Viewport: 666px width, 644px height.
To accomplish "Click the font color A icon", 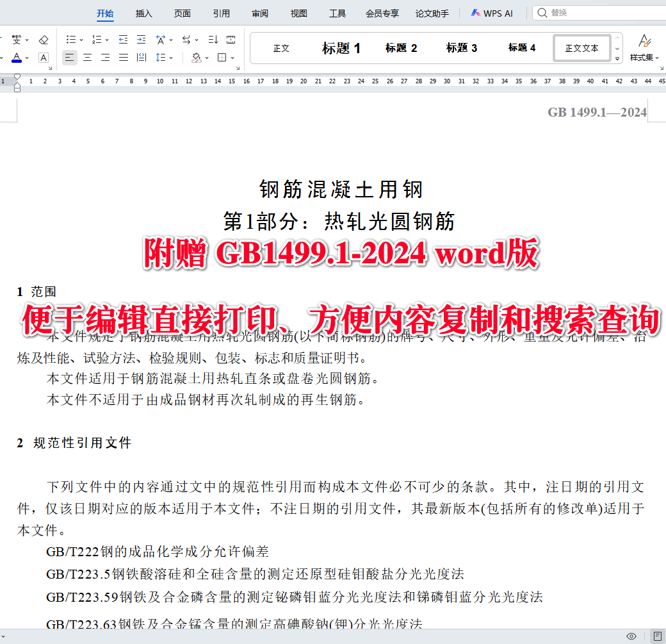I will (17, 58).
